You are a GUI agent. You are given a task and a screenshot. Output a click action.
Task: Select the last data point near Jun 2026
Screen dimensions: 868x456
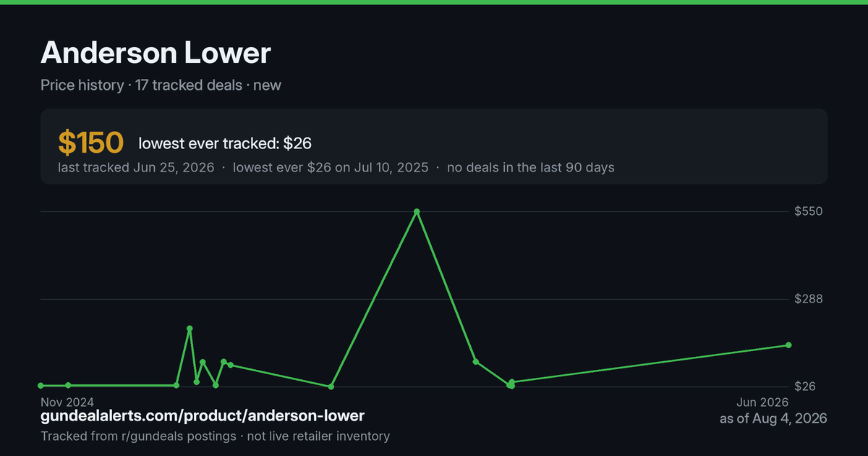click(x=788, y=345)
